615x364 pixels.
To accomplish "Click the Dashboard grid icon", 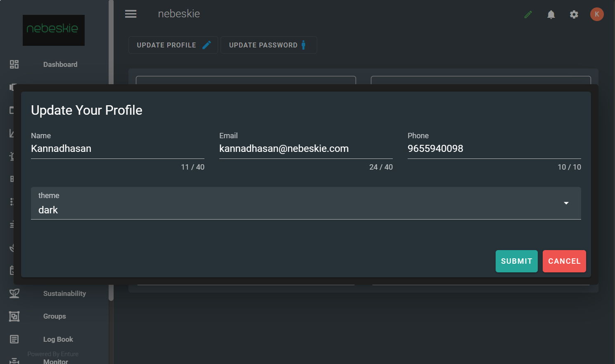I will coord(14,64).
